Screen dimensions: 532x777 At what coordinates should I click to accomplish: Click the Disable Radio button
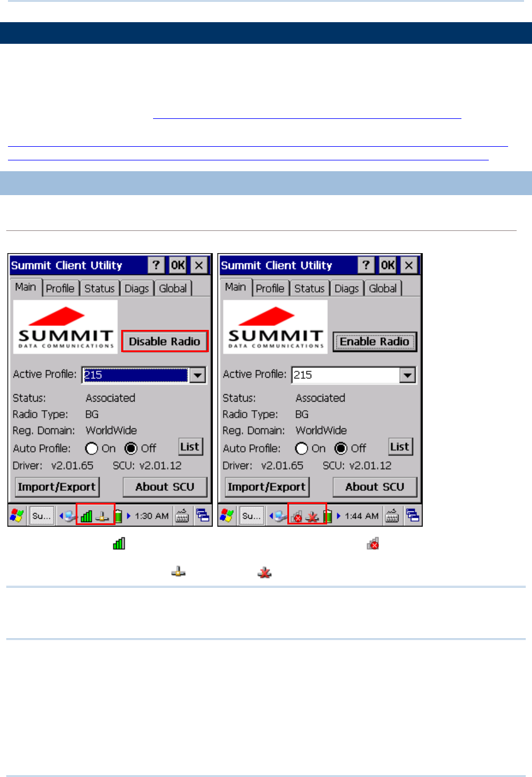point(165,341)
